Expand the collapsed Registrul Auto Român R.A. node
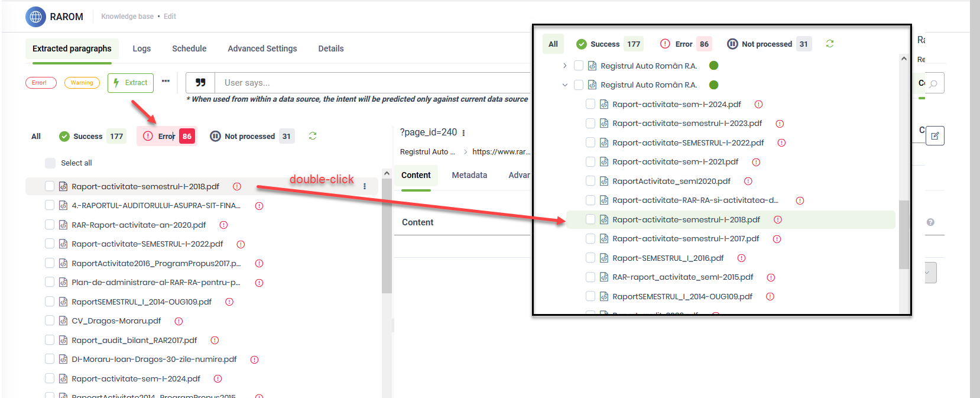 [564, 66]
